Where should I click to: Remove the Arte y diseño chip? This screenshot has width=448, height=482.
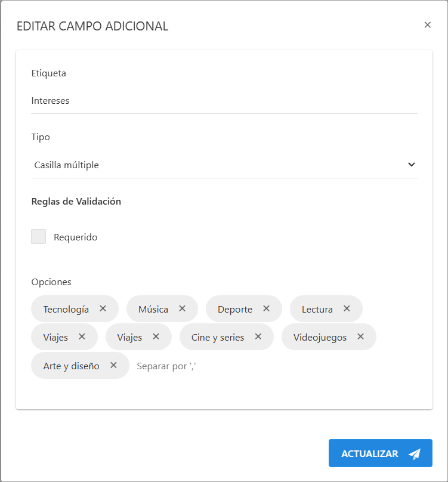pos(113,365)
